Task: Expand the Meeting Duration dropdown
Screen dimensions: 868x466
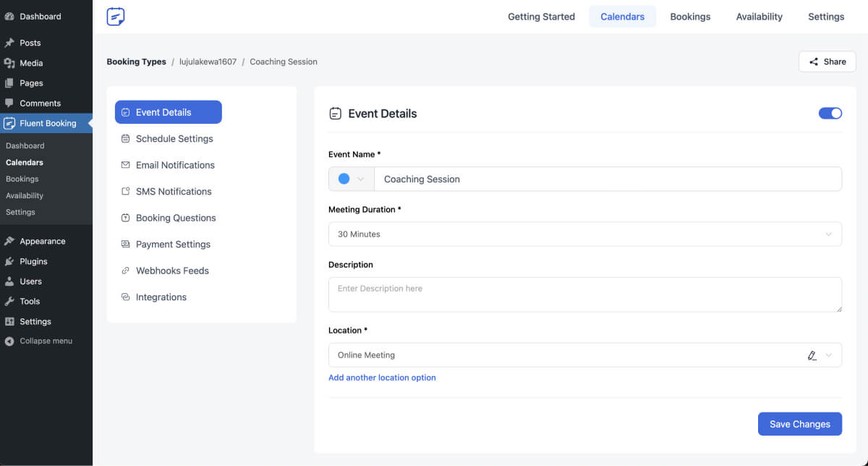Action: point(585,234)
